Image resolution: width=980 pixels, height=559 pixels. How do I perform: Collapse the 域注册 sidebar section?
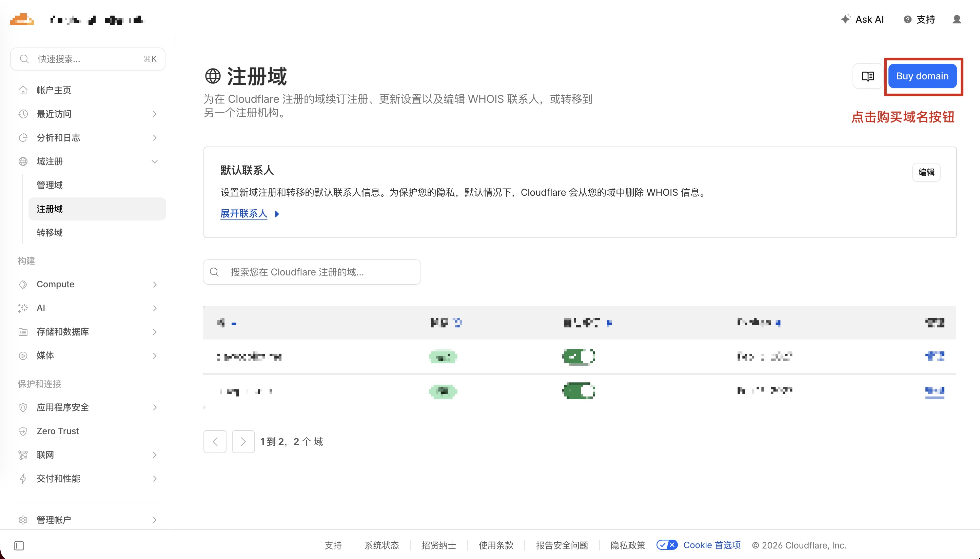point(155,161)
